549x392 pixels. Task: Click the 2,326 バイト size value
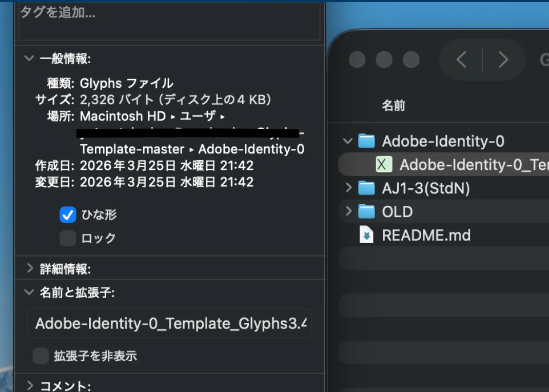pyautogui.click(x=175, y=100)
